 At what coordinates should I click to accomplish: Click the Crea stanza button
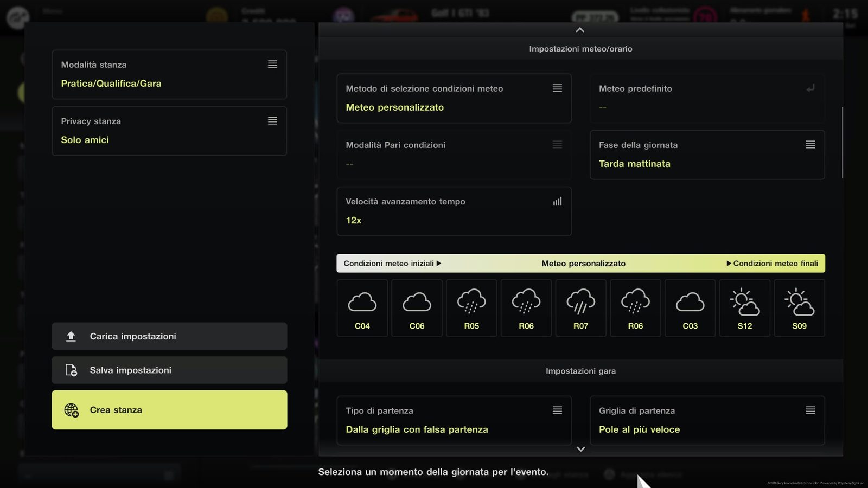click(169, 410)
